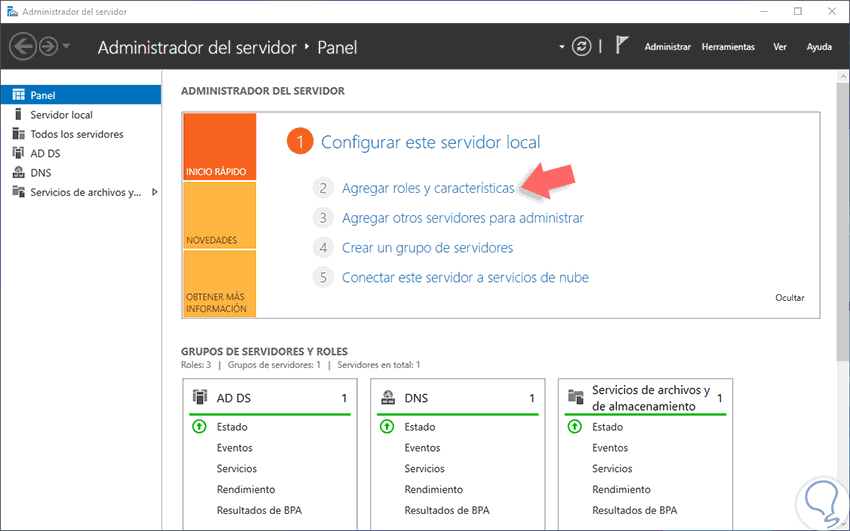Click AD DS tile header icon
This screenshot has height=531, width=850.
[x=200, y=397]
